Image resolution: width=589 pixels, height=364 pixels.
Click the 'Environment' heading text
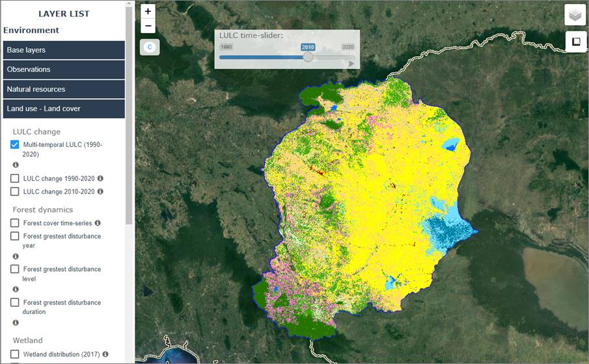pos(31,30)
